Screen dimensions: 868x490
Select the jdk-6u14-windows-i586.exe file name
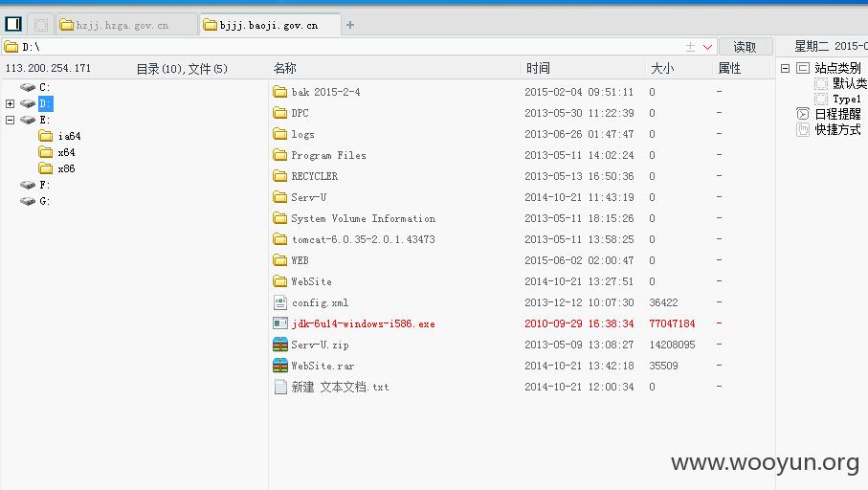click(x=363, y=323)
